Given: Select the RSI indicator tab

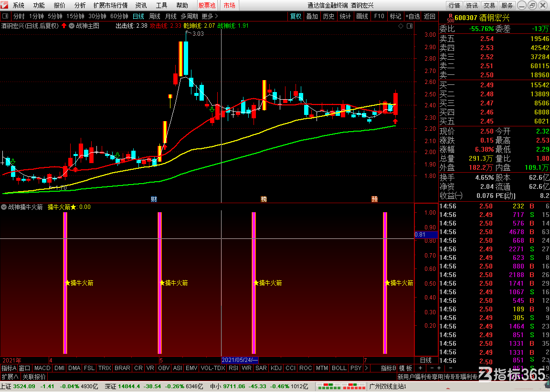Looking at the screenshot, I should click(x=233, y=368).
